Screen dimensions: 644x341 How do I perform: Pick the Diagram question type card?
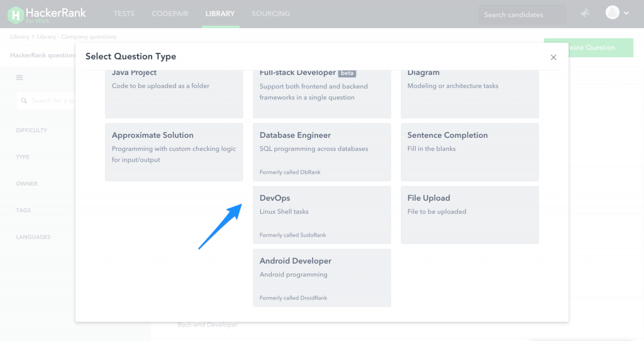point(469,94)
